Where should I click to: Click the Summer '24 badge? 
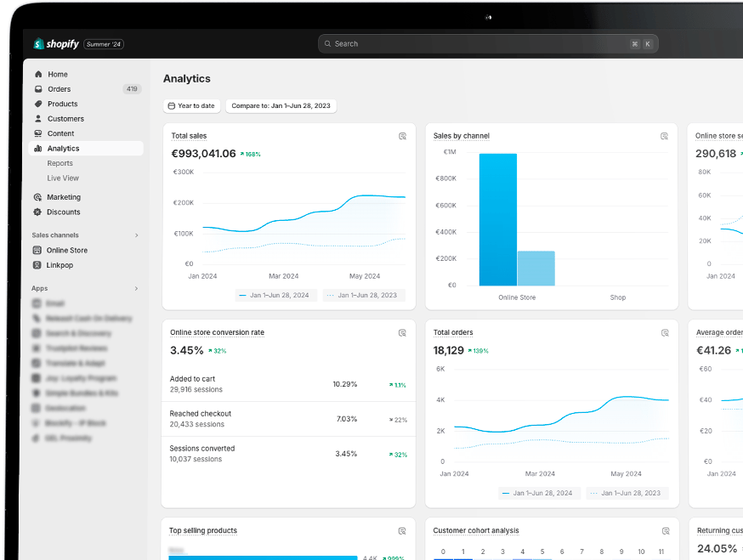click(x=104, y=44)
